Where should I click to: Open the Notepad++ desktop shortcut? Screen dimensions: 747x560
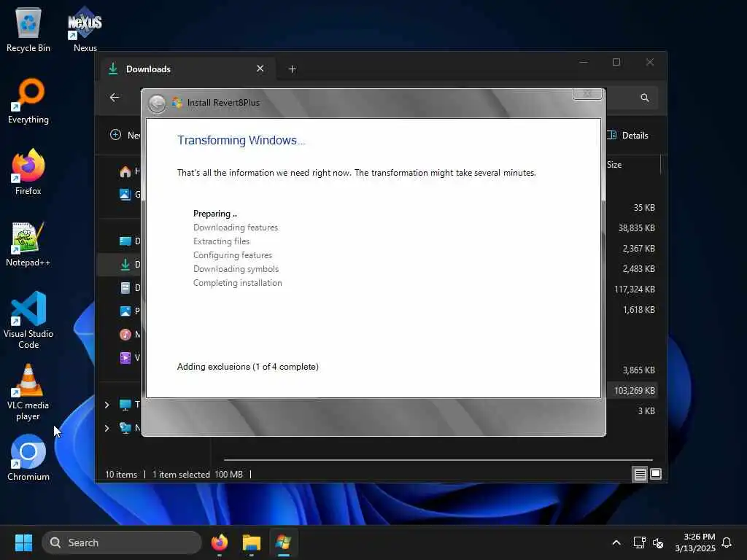[x=28, y=244]
